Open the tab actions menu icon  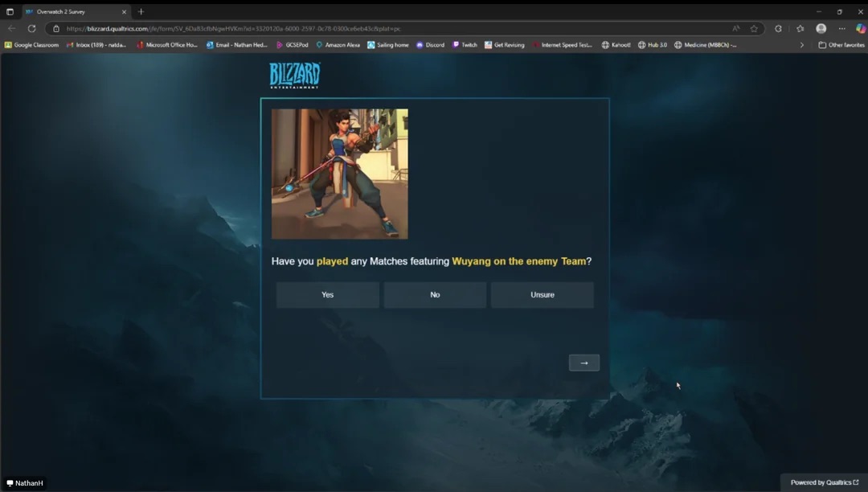pos(10,11)
